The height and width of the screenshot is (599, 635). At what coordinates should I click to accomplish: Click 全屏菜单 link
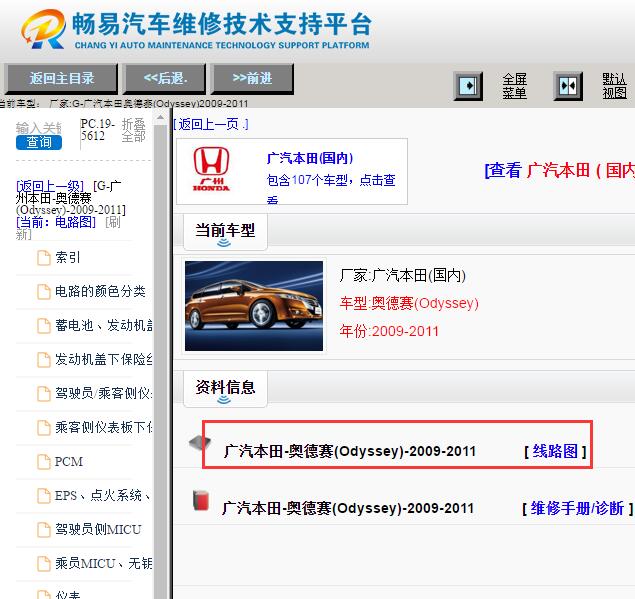[x=514, y=86]
